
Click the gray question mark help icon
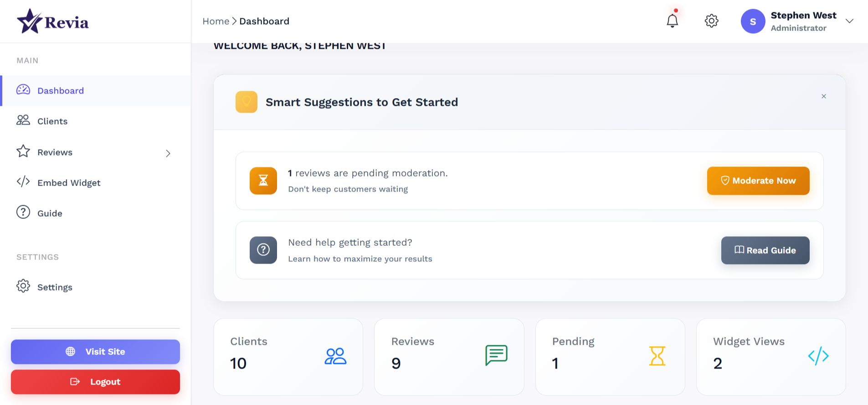click(x=263, y=250)
